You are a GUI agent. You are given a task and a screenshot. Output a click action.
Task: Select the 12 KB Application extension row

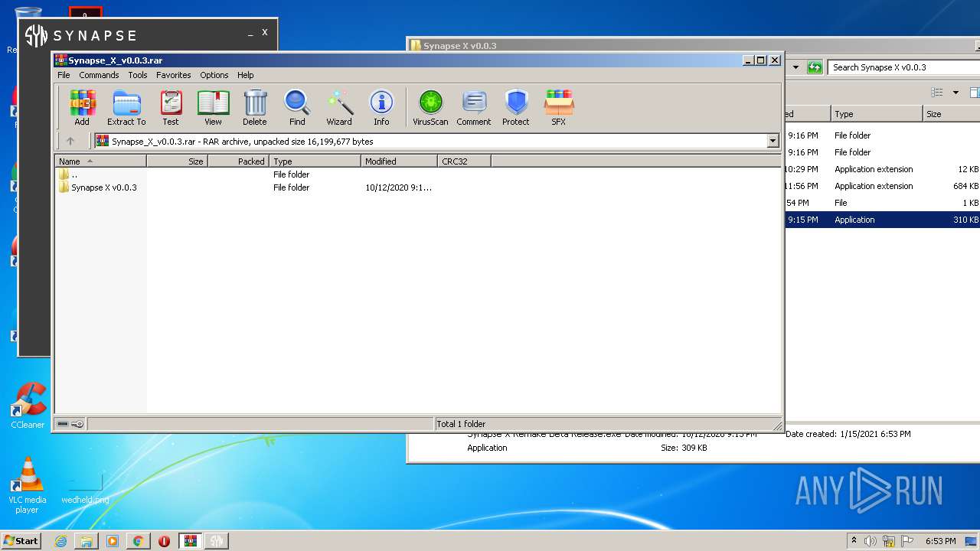tap(882, 169)
